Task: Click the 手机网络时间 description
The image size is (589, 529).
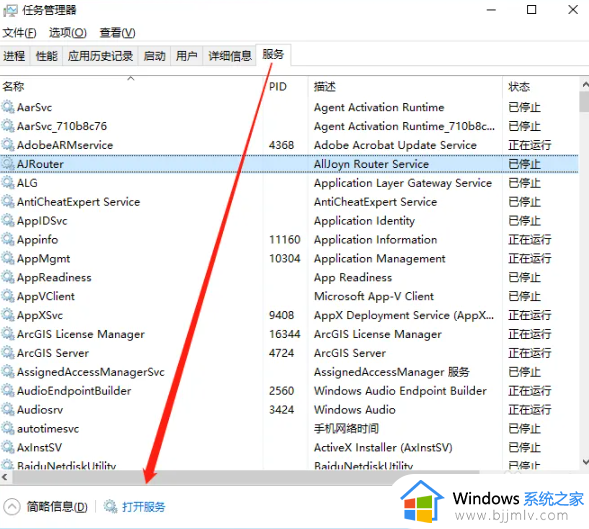Action: click(346, 428)
